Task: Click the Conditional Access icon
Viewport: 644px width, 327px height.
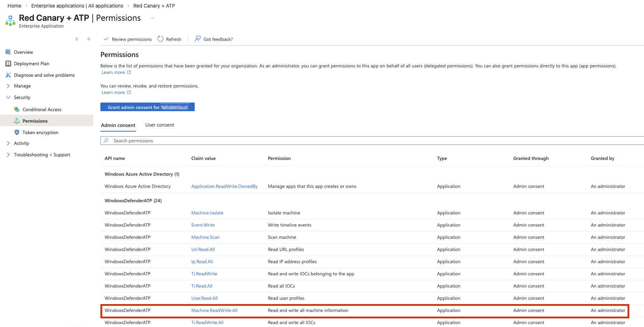Action: 17,109
